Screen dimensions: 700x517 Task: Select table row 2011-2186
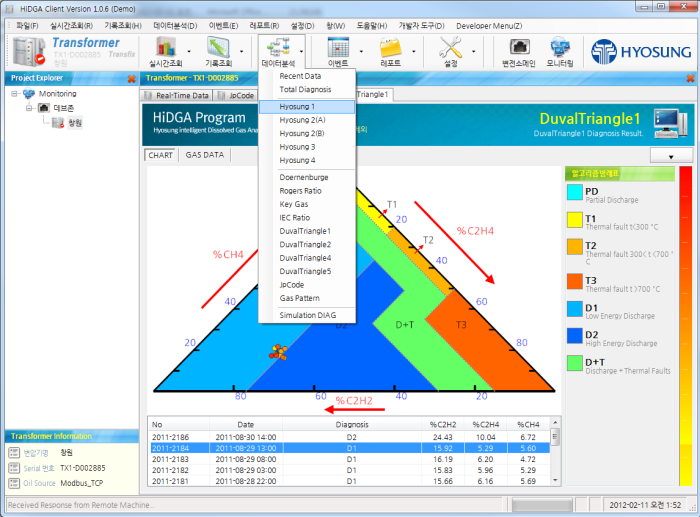pyautogui.click(x=350, y=437)
